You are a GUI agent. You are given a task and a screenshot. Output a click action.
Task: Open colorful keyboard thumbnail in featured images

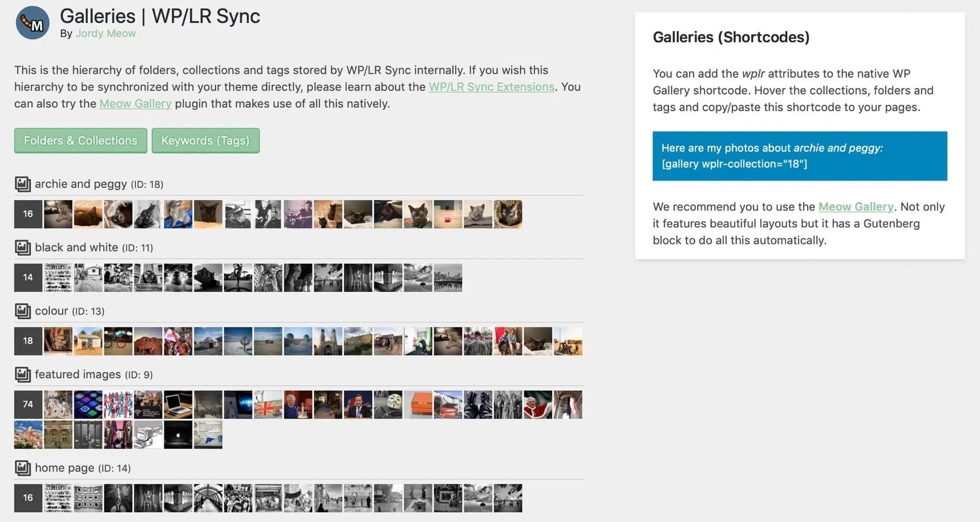point(88,405)
